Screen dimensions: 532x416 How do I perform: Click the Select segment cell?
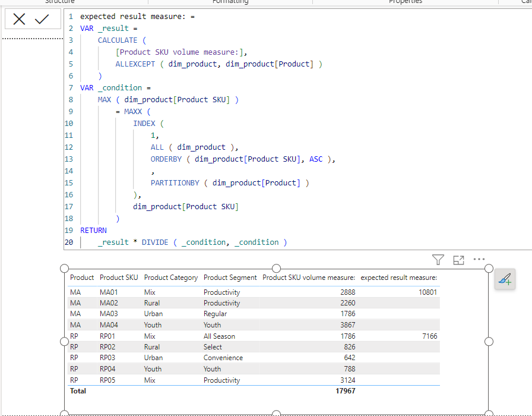[213, 347]
